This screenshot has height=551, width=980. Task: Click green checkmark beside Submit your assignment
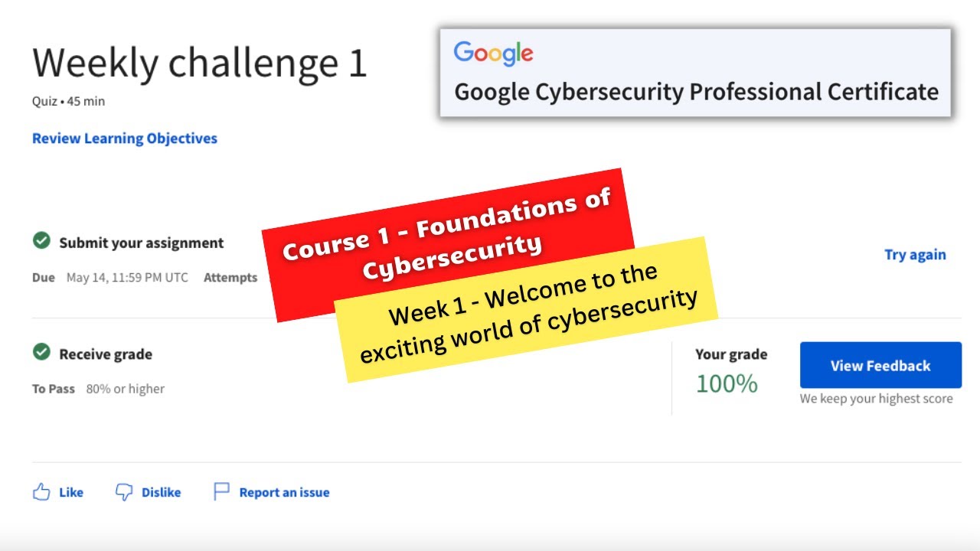click(41, 241)
